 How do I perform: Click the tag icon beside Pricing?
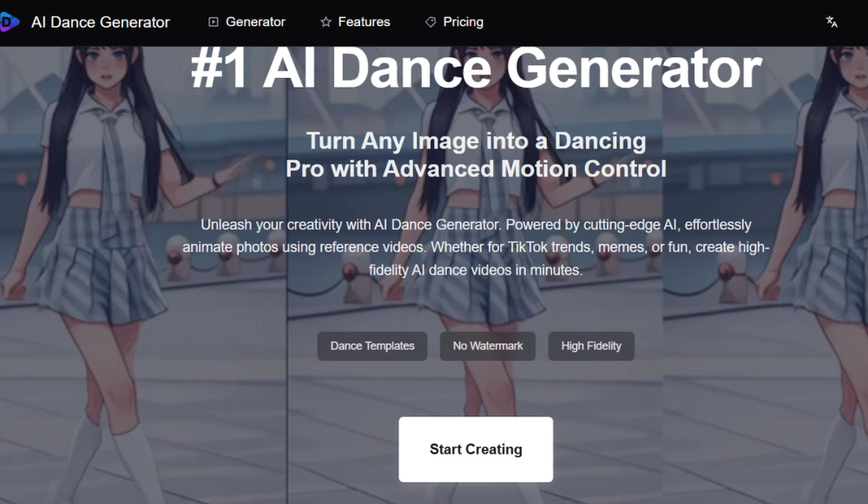point(431,23)
